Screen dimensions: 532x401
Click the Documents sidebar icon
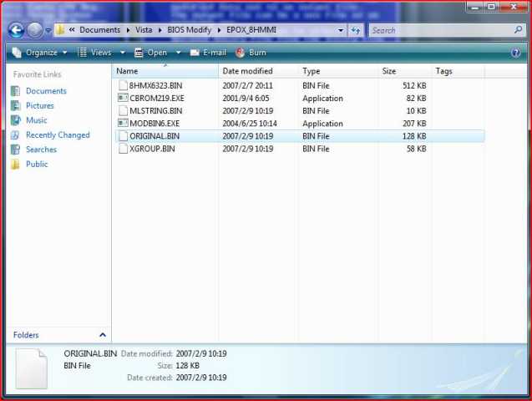point(15,91)
